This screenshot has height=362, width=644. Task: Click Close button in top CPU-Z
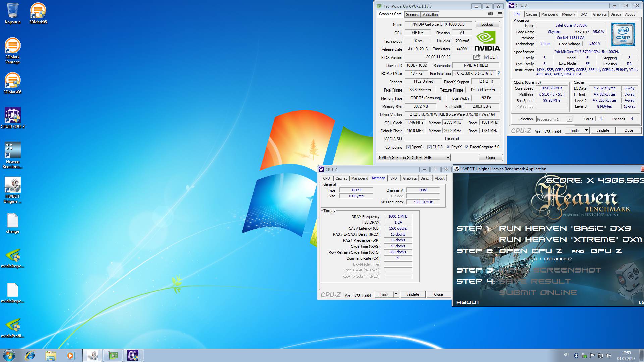628,130
